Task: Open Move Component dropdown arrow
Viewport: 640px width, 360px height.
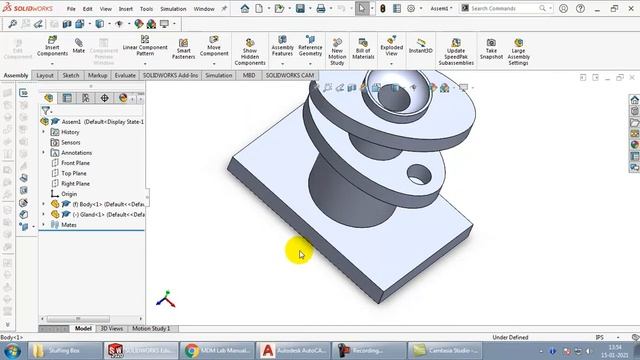Action: pos(214,64)
